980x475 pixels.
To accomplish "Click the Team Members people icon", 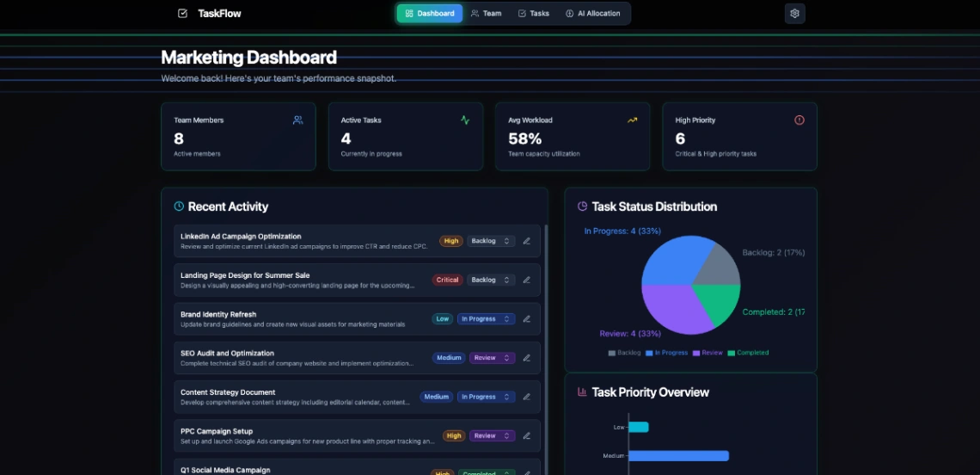I will coord(297,120).
